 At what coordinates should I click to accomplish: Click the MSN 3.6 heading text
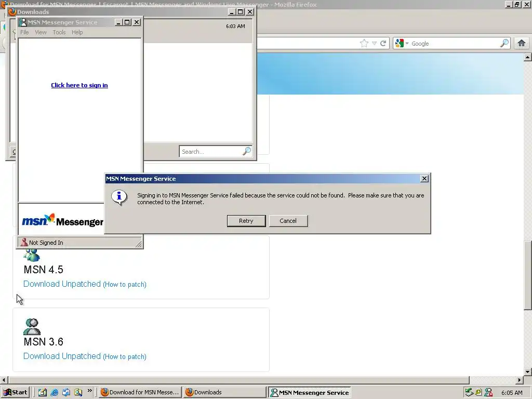tap(44, 342)
